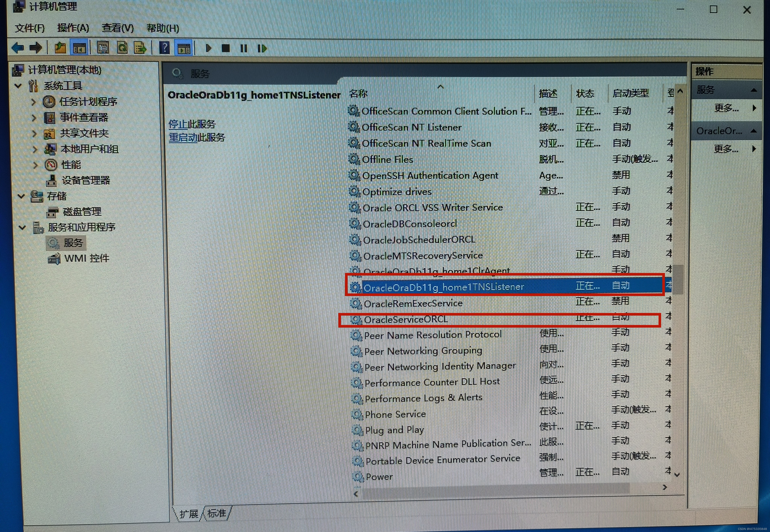
Task: Sort by the 启动类型 column header
Action: click(x=631, y=93)
